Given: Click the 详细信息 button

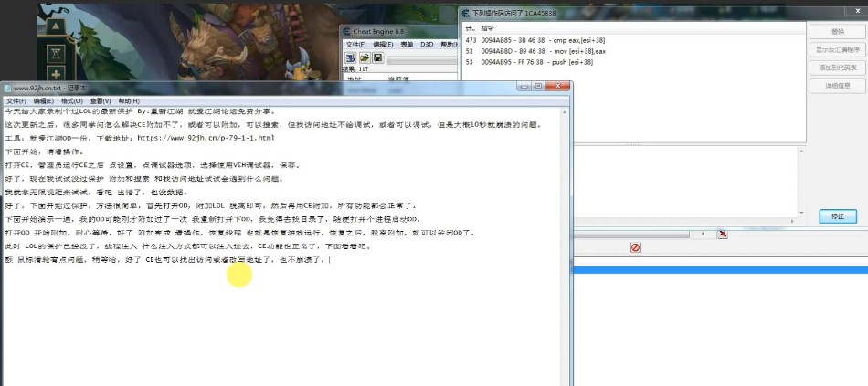Looking at the screenshot, I should click(x=838, y=86).
